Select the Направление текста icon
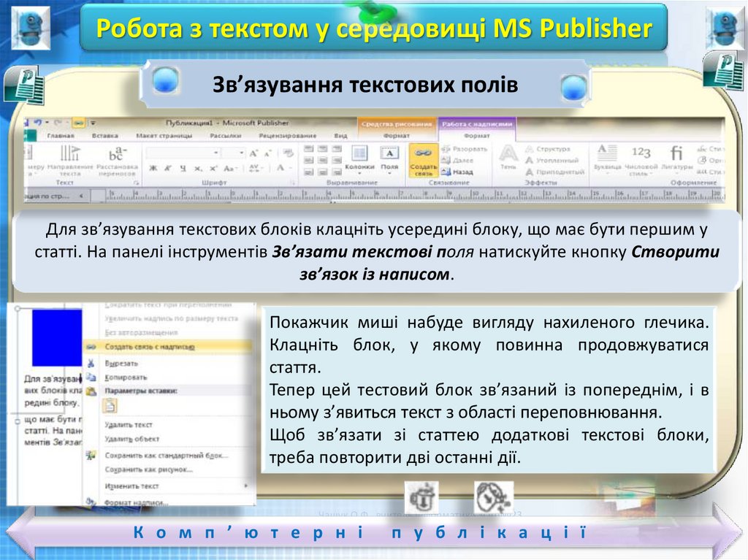This screenshot has height=560, width=748. tap(70, 160)
